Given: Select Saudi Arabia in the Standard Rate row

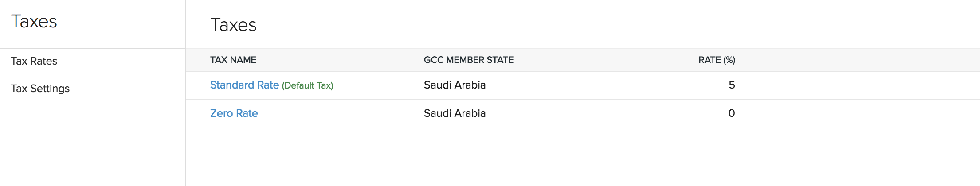Looking at the screenshot, I should (455, 85).
